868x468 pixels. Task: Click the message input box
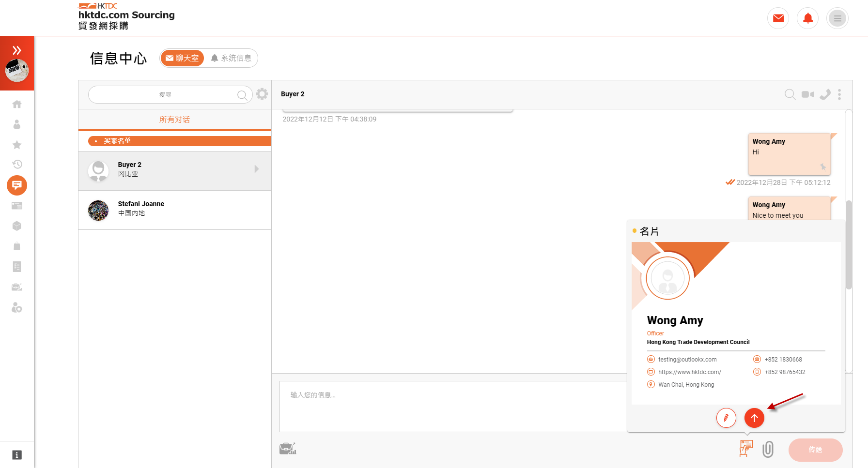tap(453, 407)
